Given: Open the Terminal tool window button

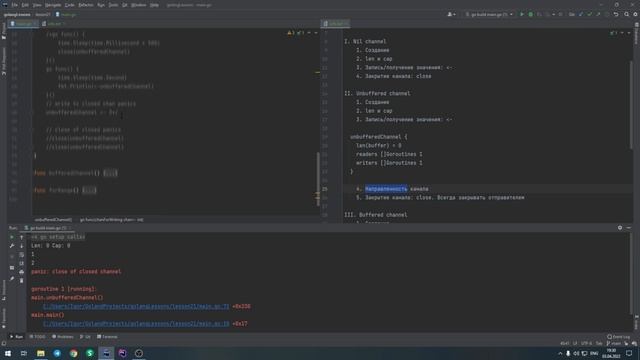Looking at the screenshot, I should (x=107, y=337).
